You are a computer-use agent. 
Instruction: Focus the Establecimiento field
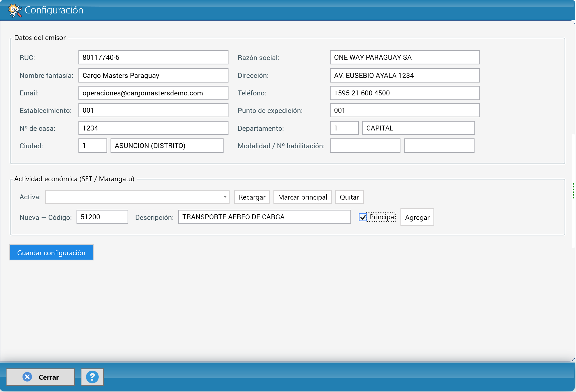click(x=153, y=110)
